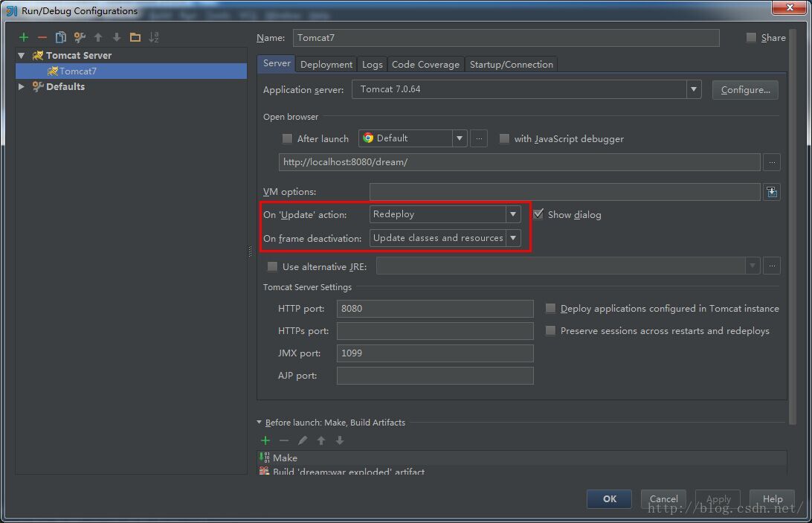This screenshot has width=812, height=523.
Task: Collapse Before launch section triangle
Action: pyautogui.click(x=259, y=423)
